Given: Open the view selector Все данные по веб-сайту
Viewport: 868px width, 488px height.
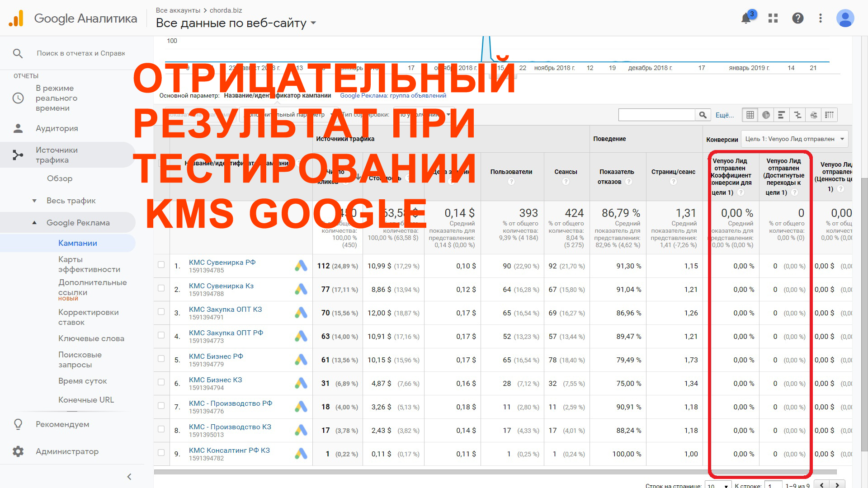Looking at the screenshot, I should 236,23.
